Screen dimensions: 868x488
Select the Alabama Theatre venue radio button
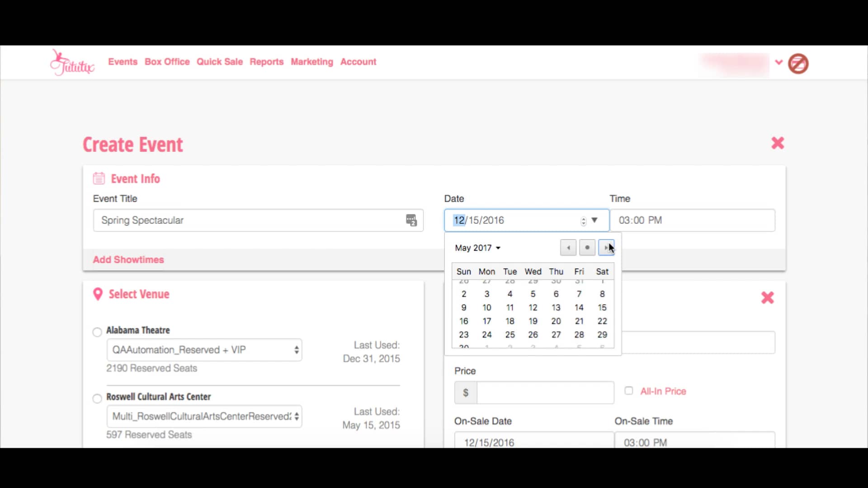point(97,332)
